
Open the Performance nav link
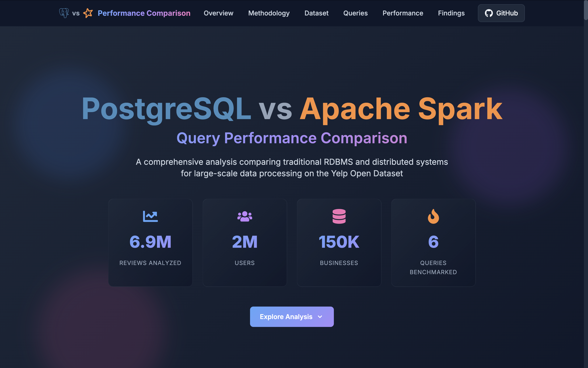click(x=403, y=13)
